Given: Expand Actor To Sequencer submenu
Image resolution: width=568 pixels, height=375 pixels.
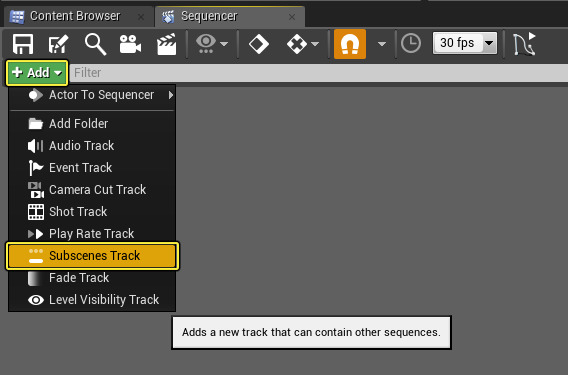Looking at the screenshot, I should click(x=92, y=95).
